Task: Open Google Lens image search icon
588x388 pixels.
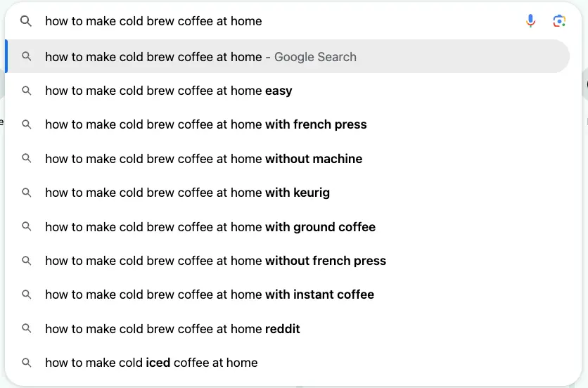Action: click(559, 21)
